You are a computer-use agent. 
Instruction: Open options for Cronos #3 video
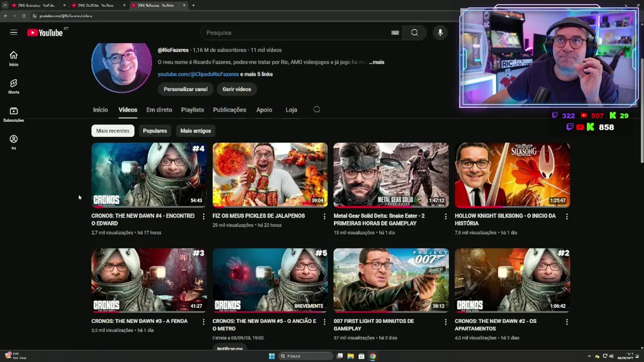tap(203, 322)
